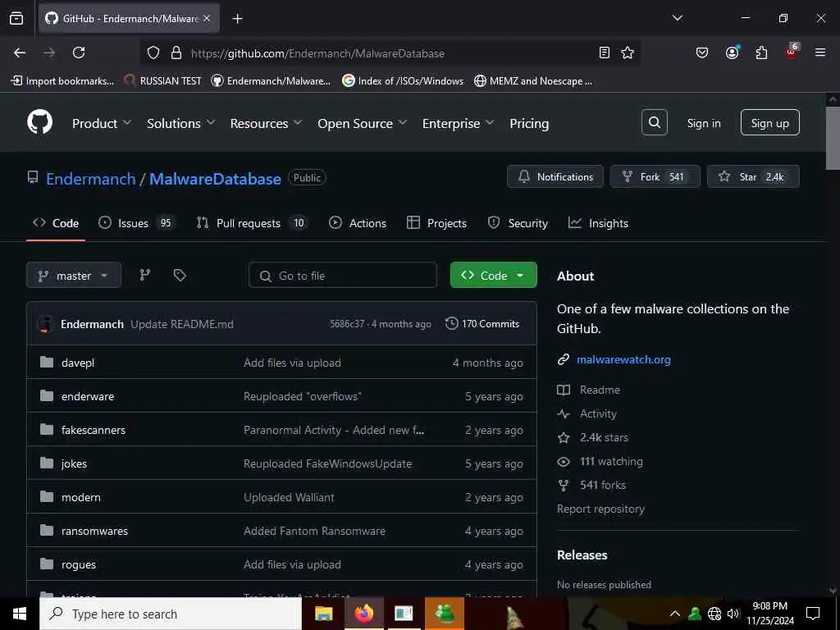
Task: Expand the Enterprise menu dropdown
Action: coord(458,123)
